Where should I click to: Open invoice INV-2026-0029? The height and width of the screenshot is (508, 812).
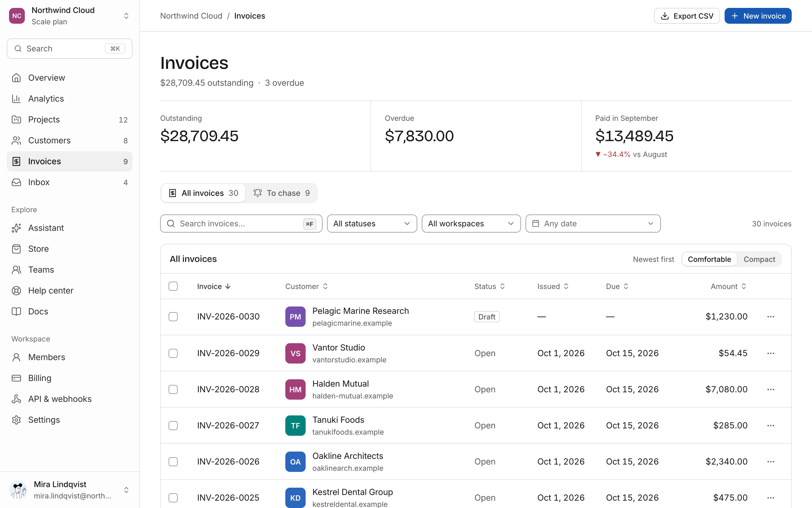pos(228,353)
